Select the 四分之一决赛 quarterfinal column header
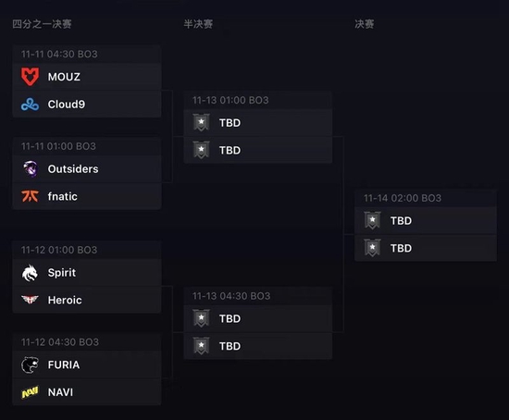The height and width of the screenshot is (420, 509). [42, 24]
